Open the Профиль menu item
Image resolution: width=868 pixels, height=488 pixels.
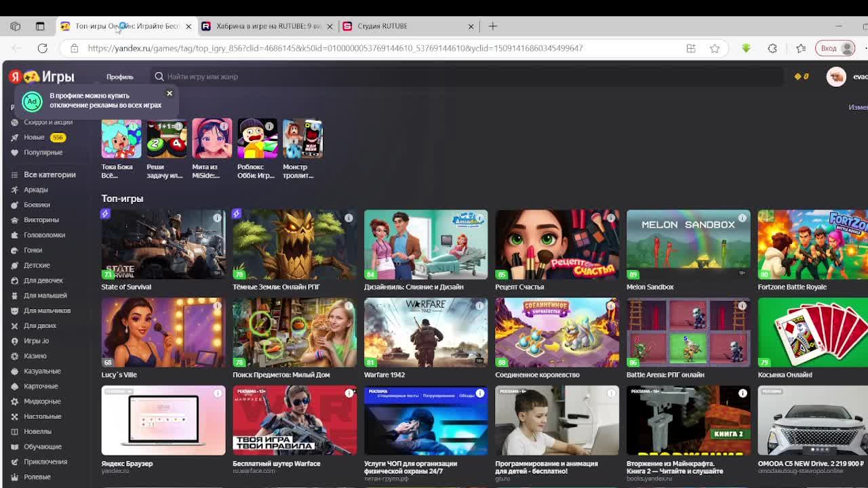pos(120,77)
